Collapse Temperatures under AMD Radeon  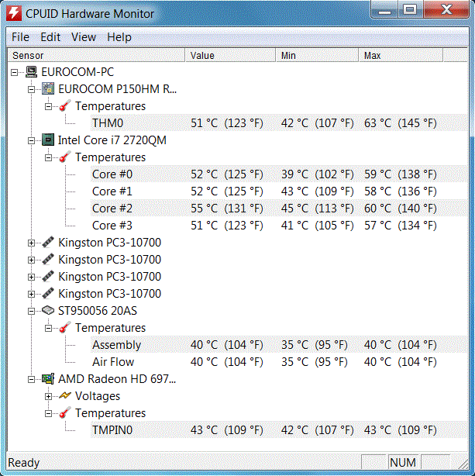[x=48, y=413]
